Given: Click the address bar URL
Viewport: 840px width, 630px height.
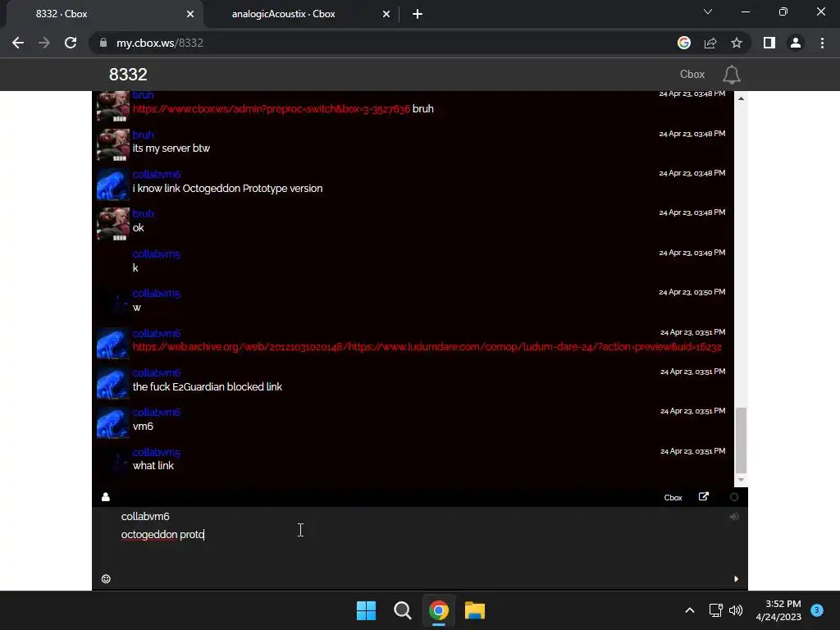Looking at the screenshot, I should coord(160,43).
